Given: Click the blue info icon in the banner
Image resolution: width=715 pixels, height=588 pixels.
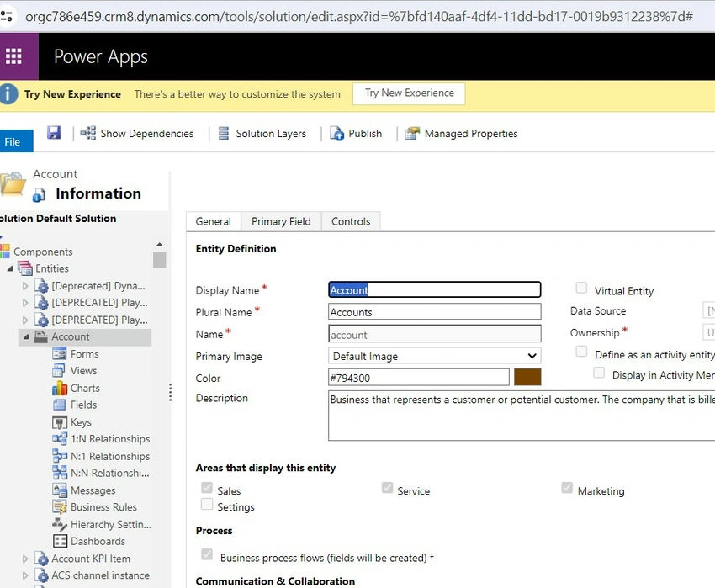Looking at the screenshot, I should click(8, 94).
